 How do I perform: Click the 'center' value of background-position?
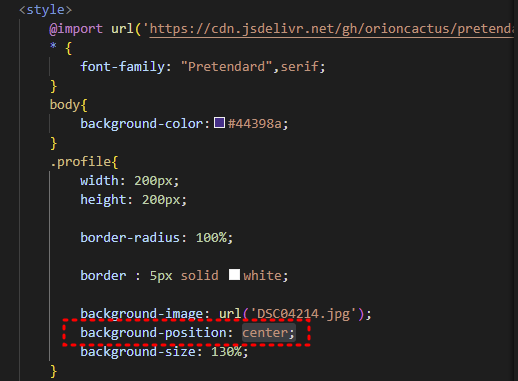(x=265, y=333)
